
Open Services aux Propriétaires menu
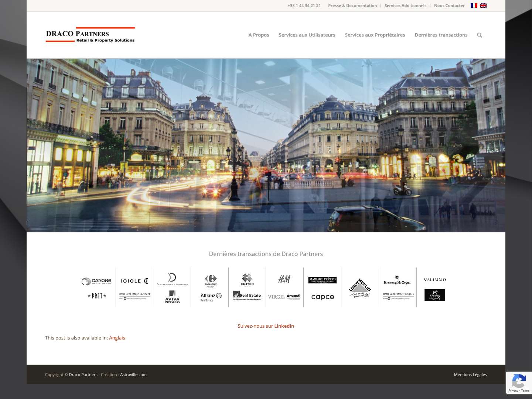(375, 35)
